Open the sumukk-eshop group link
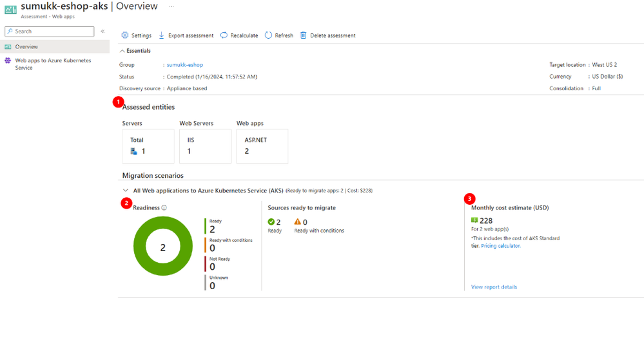 tap(185, 65)
